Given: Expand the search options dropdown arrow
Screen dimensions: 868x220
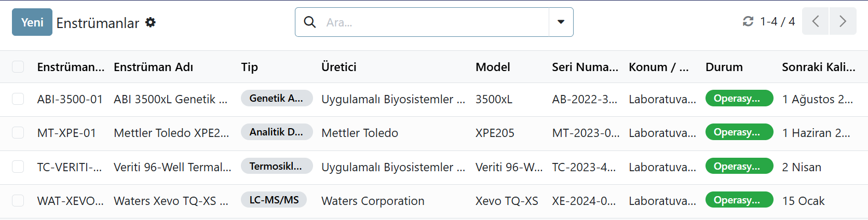Looking at the screenshot, I should point(561,22).
